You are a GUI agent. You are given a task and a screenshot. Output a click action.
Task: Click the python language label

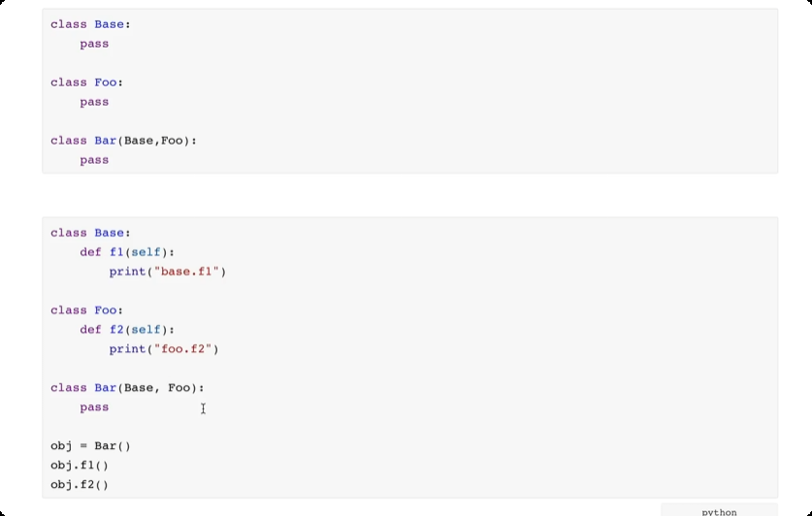tap(719, 511)
